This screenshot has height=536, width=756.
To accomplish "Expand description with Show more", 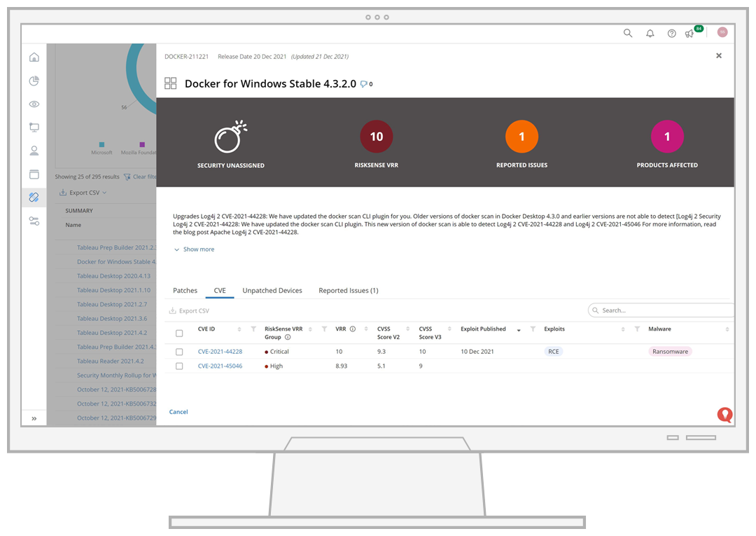I will click(x=195, y=249).
